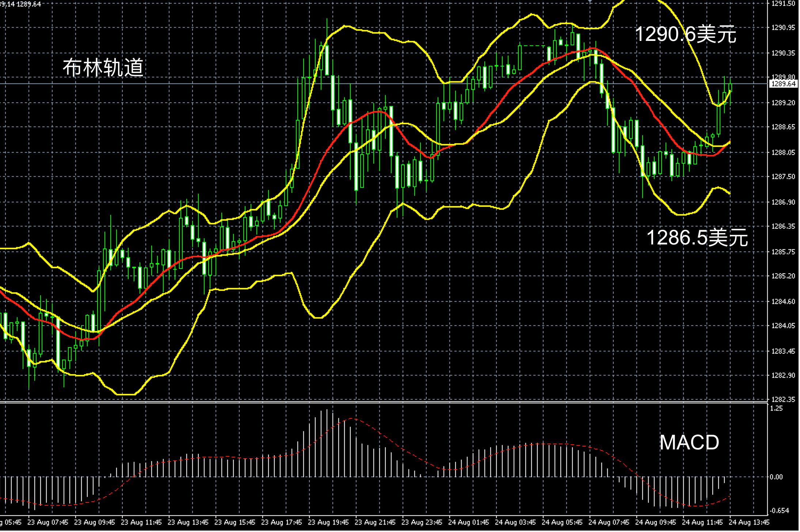Click the 1286.5美元 price annotation
The width and height of the screenshot is (800, 532).
click(697, 237)
